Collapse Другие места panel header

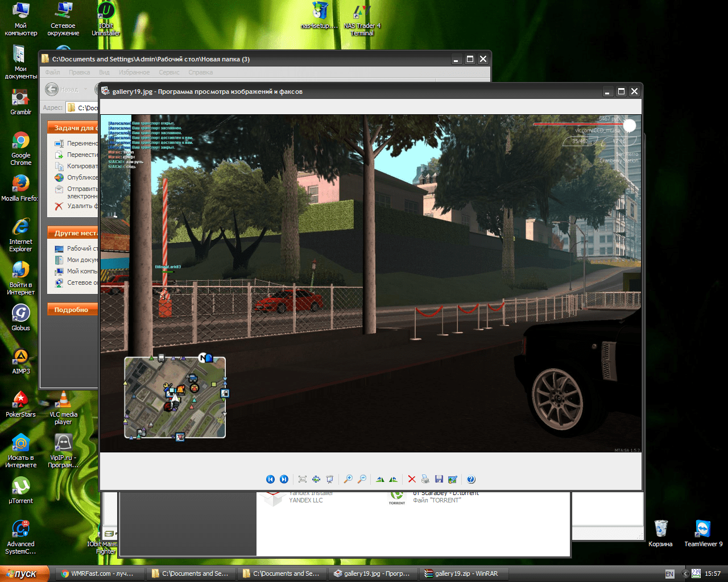[73, 233]
